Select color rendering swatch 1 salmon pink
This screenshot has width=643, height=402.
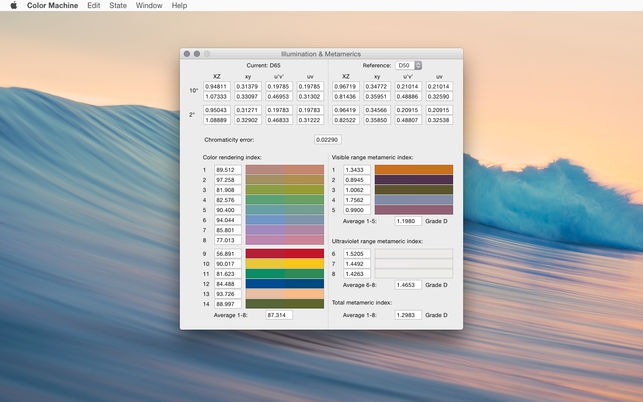[x=285, y=170]
